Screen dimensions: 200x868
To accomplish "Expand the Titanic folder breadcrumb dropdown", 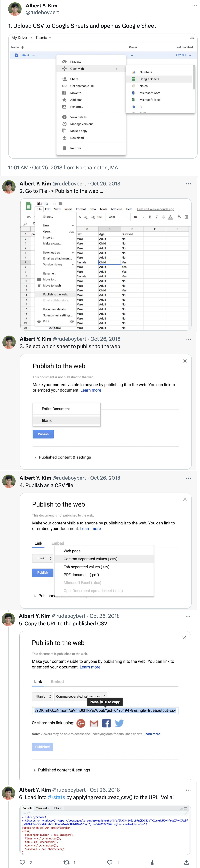I will tap(50, 38).
